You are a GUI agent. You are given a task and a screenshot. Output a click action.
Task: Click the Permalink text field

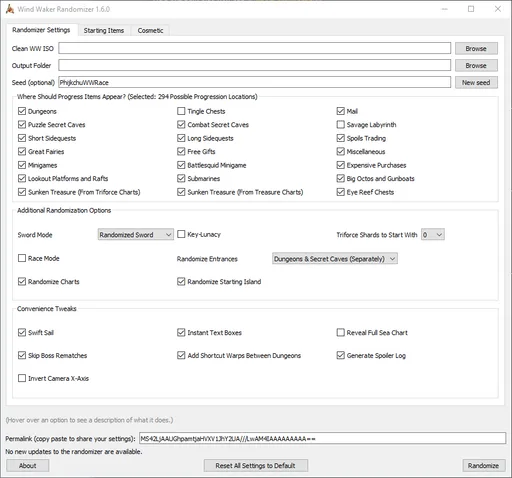pos(322,438)
